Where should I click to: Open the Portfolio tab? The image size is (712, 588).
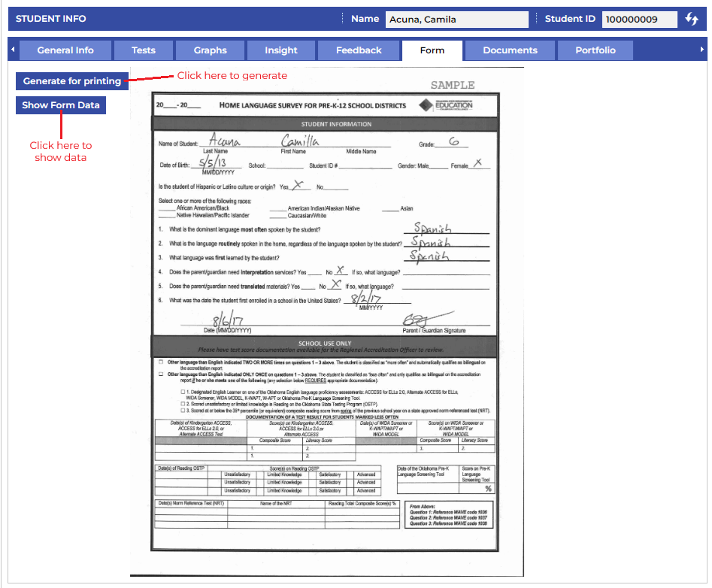pyautogui.click(x=595, y=50)
